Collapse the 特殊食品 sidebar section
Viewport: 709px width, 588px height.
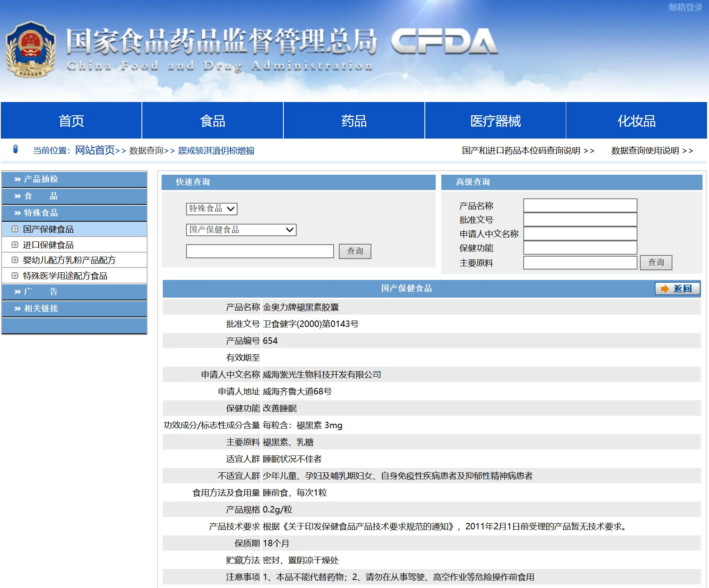click(x=74, y=213)
